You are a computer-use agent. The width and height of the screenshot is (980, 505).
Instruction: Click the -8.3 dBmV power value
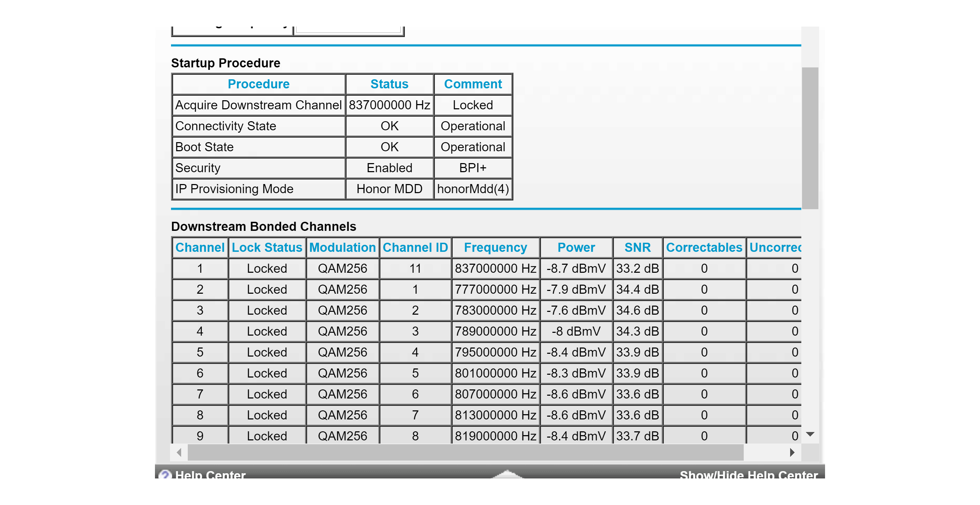576,373
